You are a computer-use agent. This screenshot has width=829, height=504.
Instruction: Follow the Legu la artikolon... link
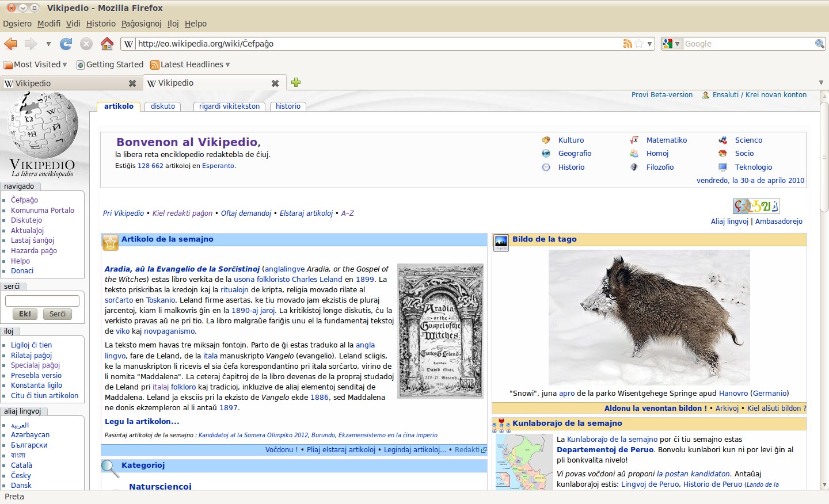[x=142, y=422]
